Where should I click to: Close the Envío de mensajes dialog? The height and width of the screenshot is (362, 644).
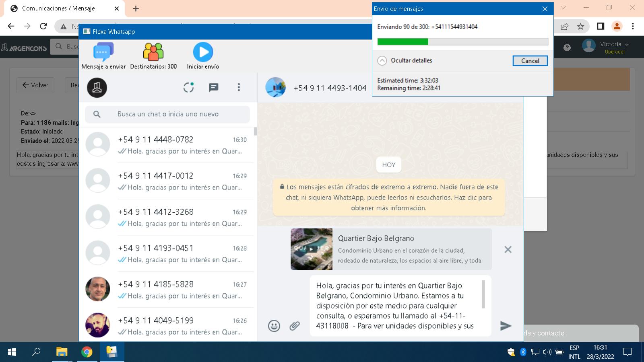coord(545,9)
